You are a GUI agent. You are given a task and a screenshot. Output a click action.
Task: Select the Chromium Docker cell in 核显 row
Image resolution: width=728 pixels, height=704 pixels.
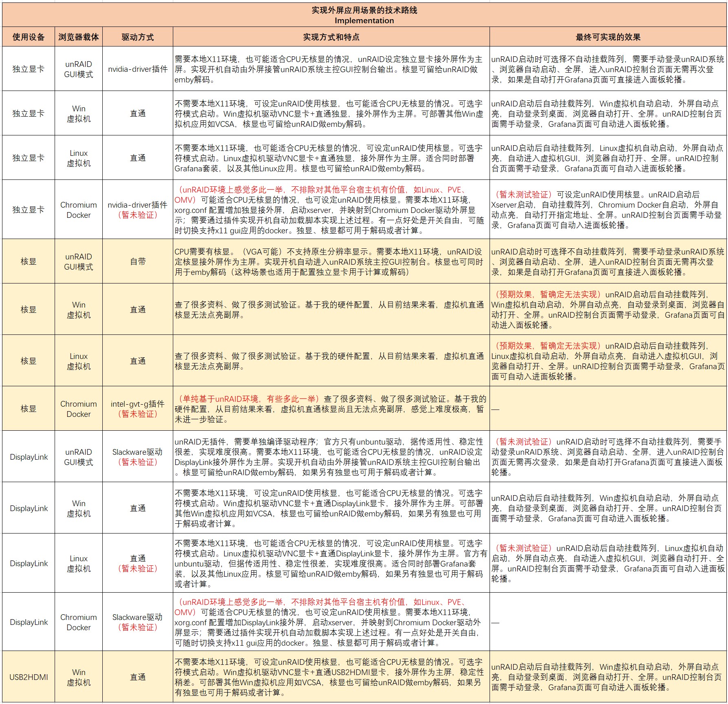coord(78,409)
